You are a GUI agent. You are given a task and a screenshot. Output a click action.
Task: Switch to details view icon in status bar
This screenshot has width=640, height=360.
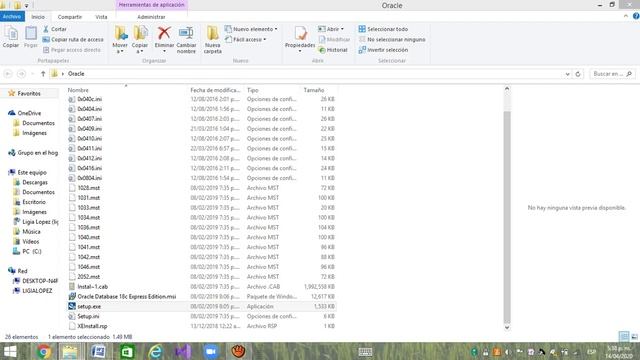pyautogui.click(x=624, y=336)
